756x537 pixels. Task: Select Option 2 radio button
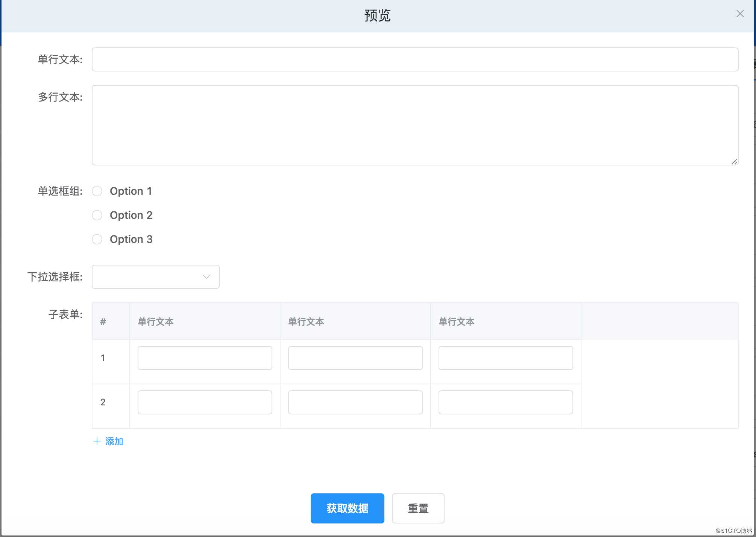pos(97,215)
